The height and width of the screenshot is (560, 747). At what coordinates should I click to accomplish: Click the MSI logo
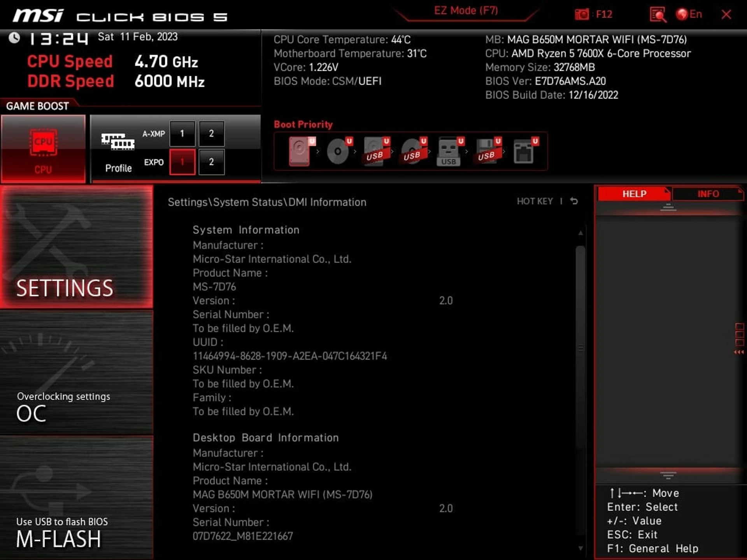pyautogui.click(x=38, y=16)
